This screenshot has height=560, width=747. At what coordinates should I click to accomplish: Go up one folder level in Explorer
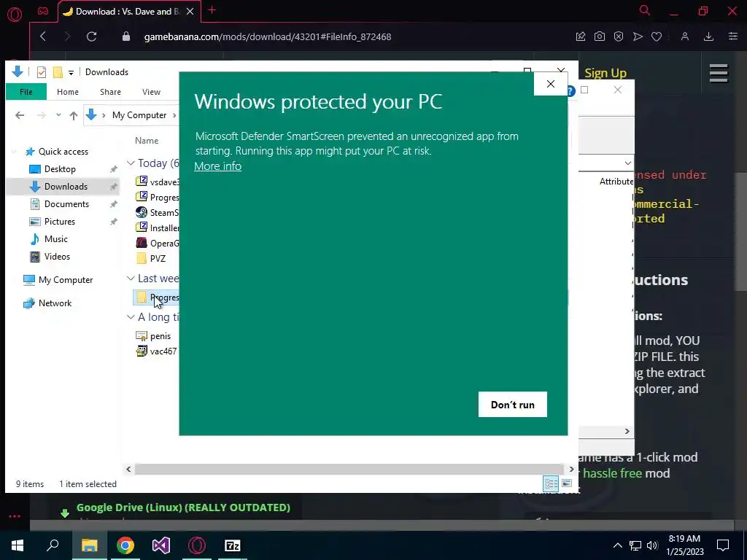pyautogui.click(x=74, y=115)
